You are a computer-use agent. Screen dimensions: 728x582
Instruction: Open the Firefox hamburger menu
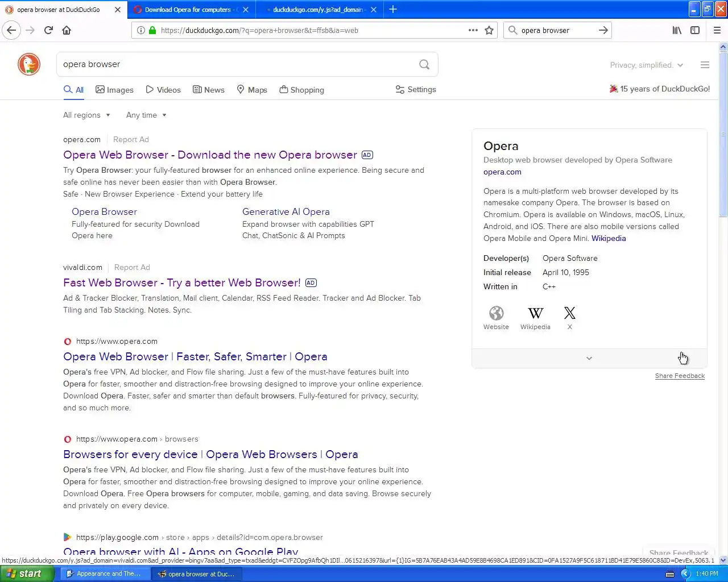click(717, 30)
